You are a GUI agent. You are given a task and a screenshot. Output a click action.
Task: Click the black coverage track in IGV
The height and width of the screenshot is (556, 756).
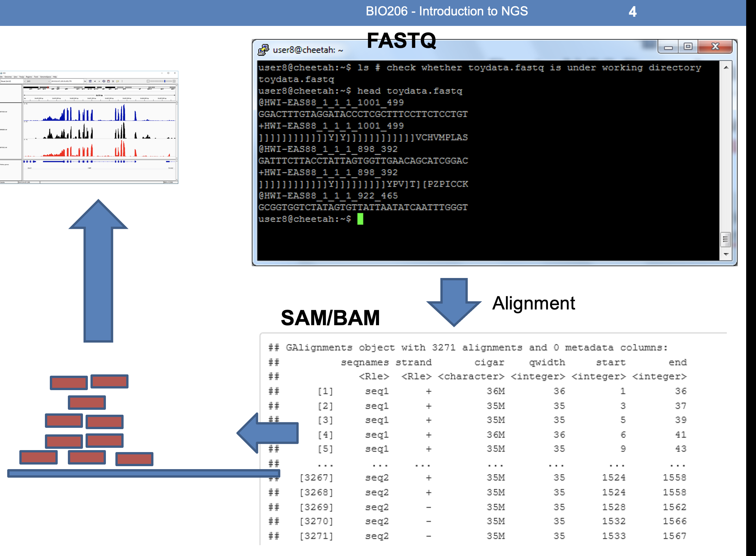99,130
